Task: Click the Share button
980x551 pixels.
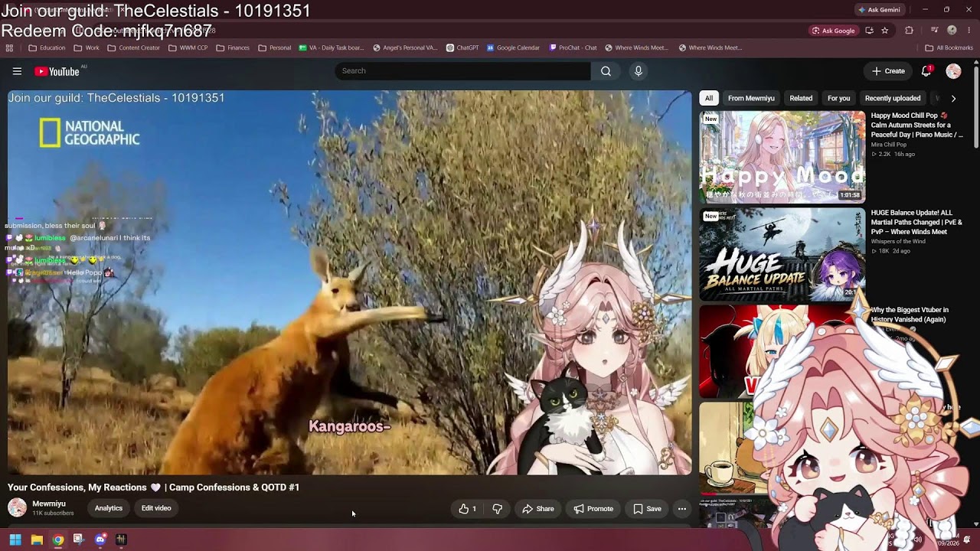Action: tap(537, 509)
